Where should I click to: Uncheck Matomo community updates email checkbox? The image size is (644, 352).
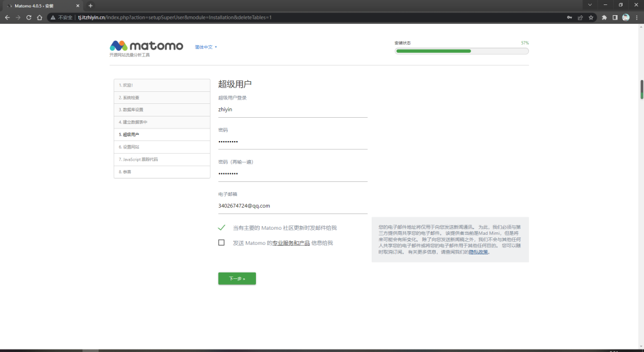[221, 227]
